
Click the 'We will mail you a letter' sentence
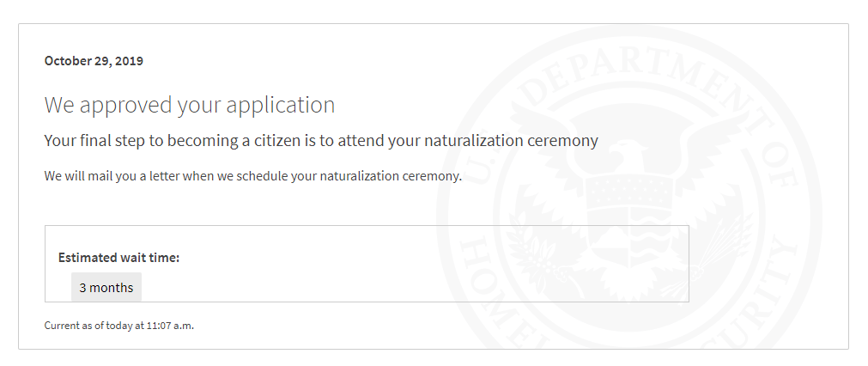coord(253,177)
